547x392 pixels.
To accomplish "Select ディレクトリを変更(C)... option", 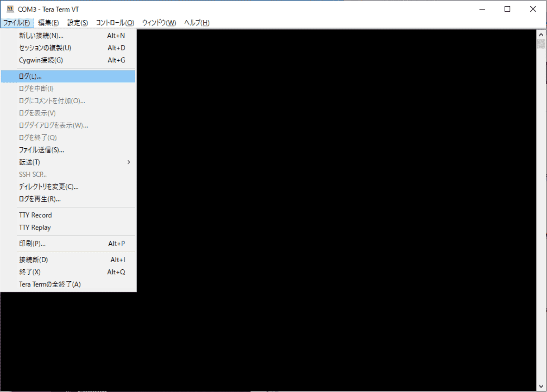I will (49, 187).
